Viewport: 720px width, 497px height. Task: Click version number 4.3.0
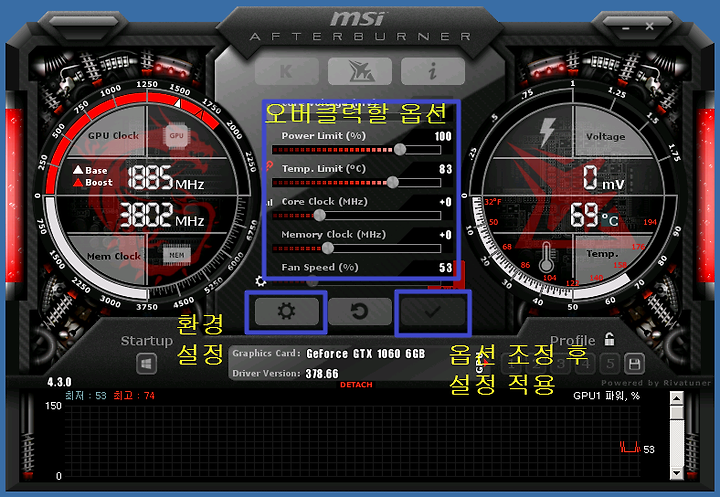coord(59,382)
